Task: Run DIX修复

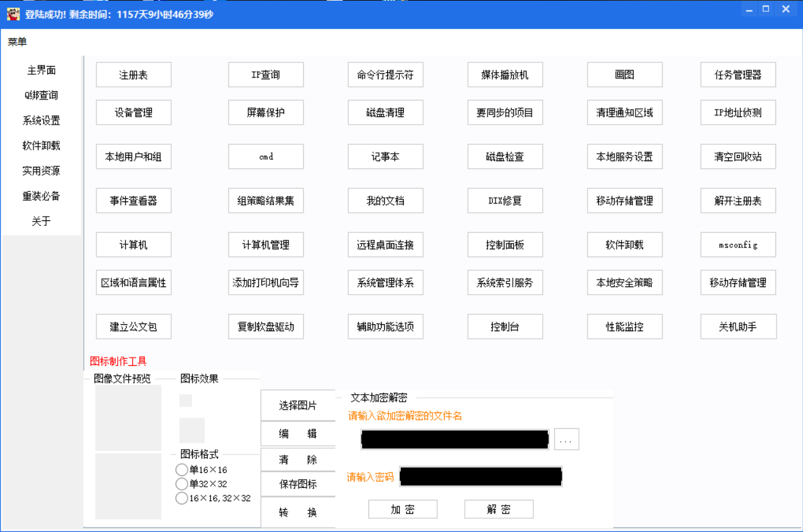Action: tap(505, 201)
